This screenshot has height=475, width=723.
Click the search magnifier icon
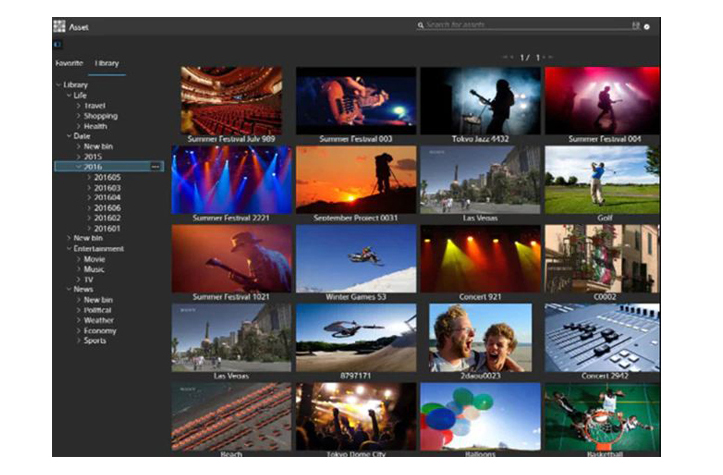click(421, 25)
